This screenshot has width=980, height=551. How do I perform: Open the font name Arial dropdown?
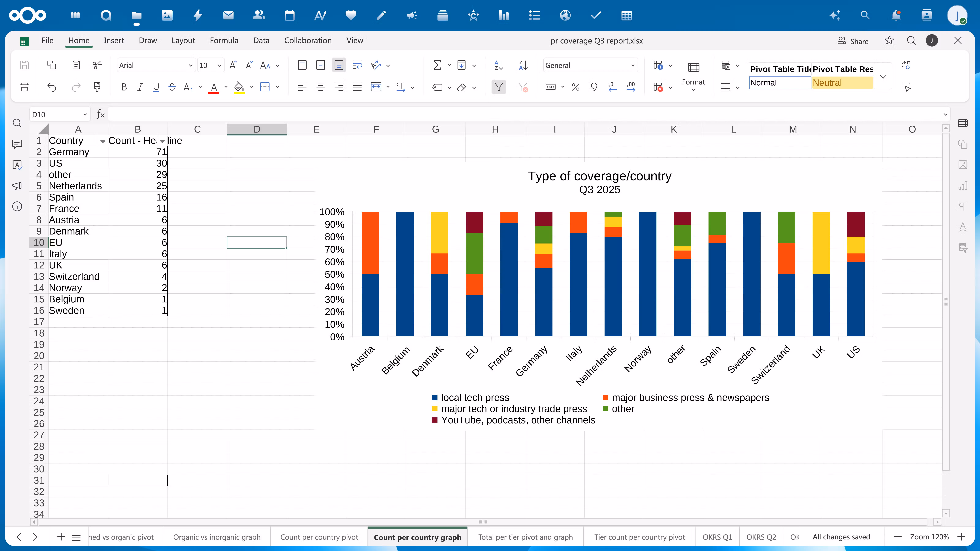click(x=191, y=65)
